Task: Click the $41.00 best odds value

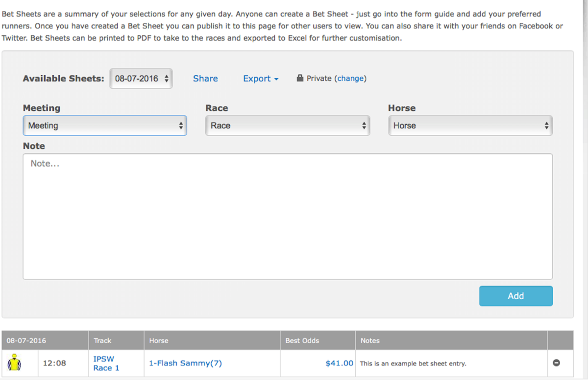Action: point(339,363)
